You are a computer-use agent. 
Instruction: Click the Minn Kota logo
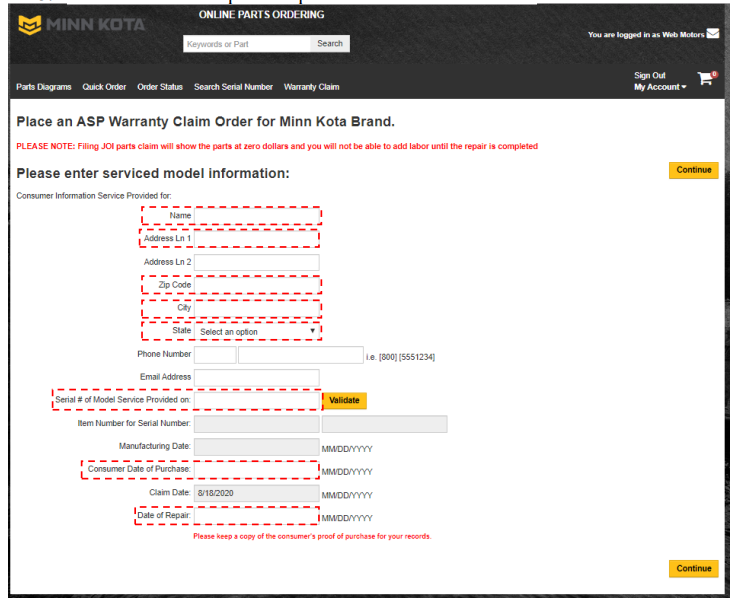click(x=81, y=25)
